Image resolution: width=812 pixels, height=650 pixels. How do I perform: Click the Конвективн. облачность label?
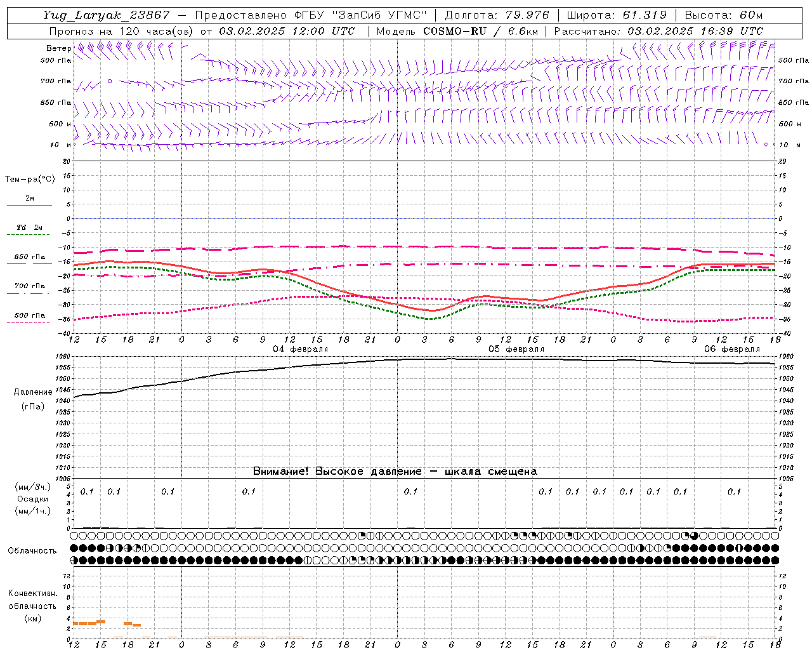pyautogui.click(x=32, y=600)
